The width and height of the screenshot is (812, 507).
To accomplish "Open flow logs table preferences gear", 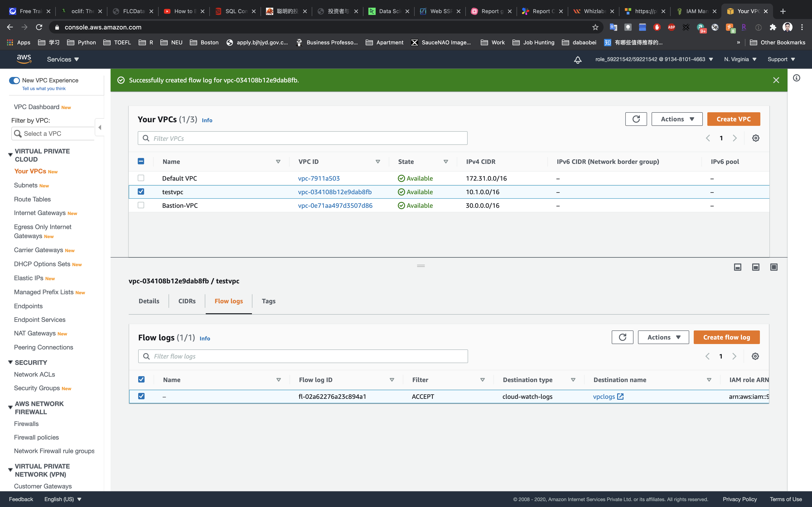I will click(x=755, y=356).
